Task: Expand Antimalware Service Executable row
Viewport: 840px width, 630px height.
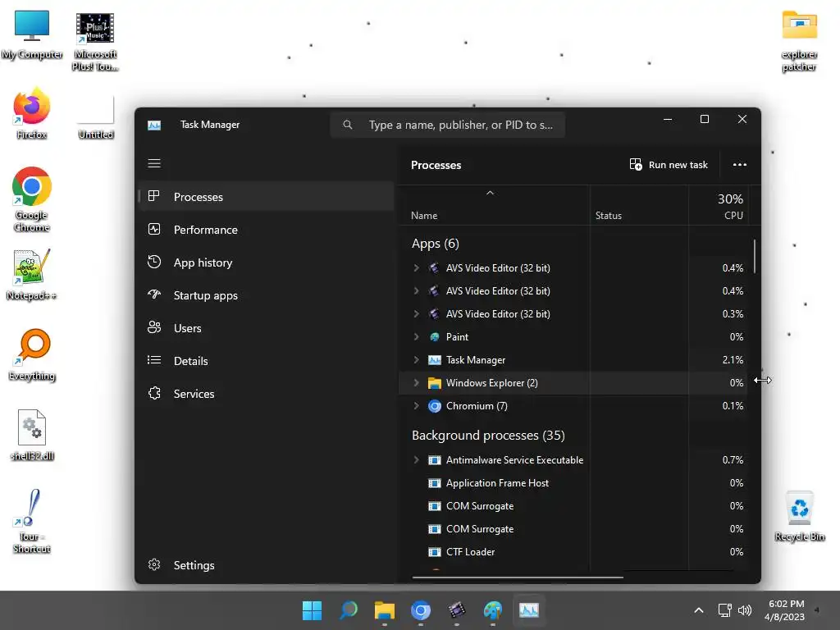Action: click(x=416, y=459)
